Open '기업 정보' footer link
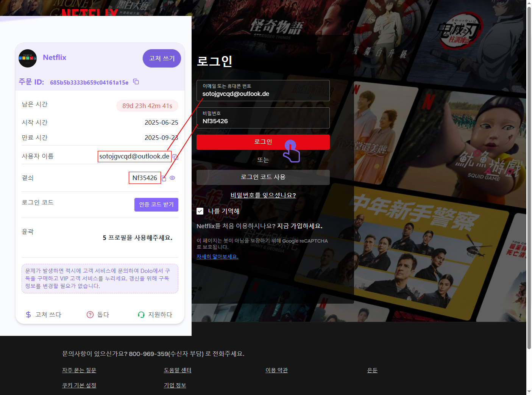This screenshot has height=395, width=532. pos(175,386)
